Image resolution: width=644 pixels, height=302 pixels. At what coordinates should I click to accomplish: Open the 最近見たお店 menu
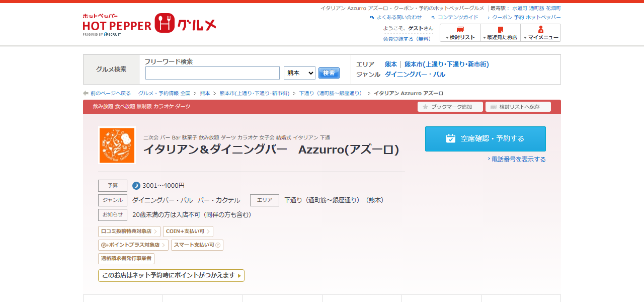[x=500, y=33]
